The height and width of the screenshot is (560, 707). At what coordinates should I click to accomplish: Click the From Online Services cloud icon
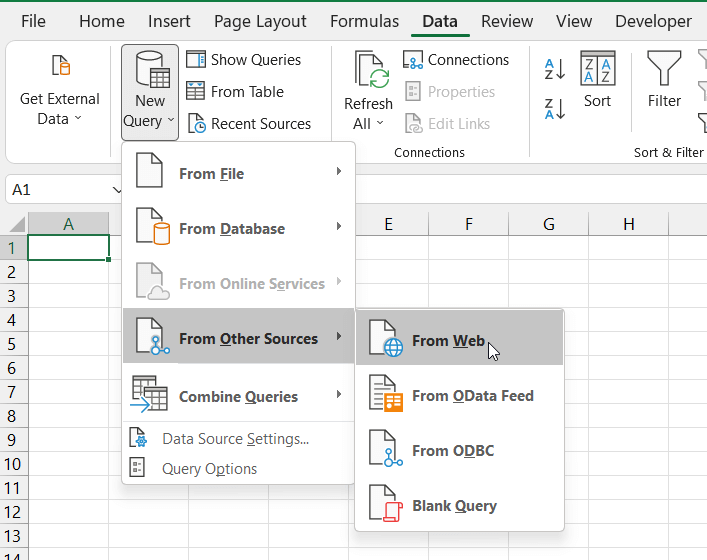tap(153, 281)
